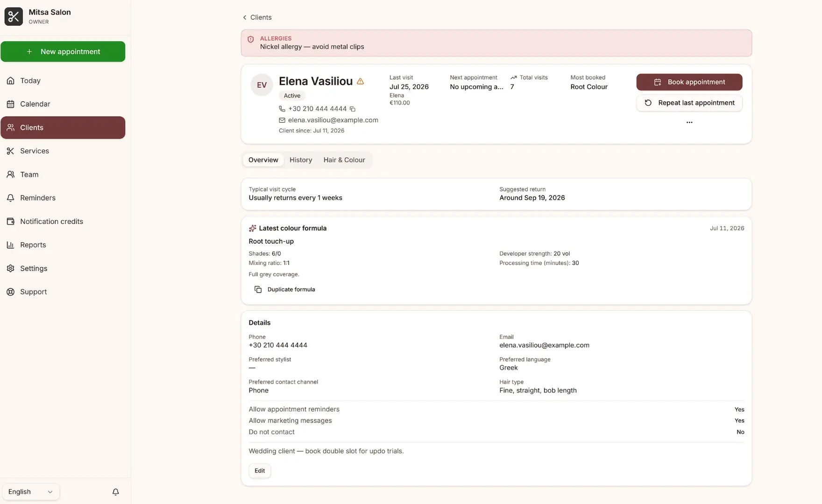Copy phone number with the copy icon
Image resolution: width=822 pixels, height=504 pixels.
tap(353, 109)
